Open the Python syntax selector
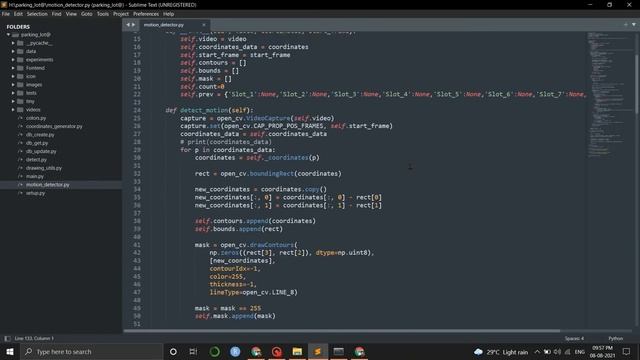Viewport: 640px width, 360px height. point(616,338)
